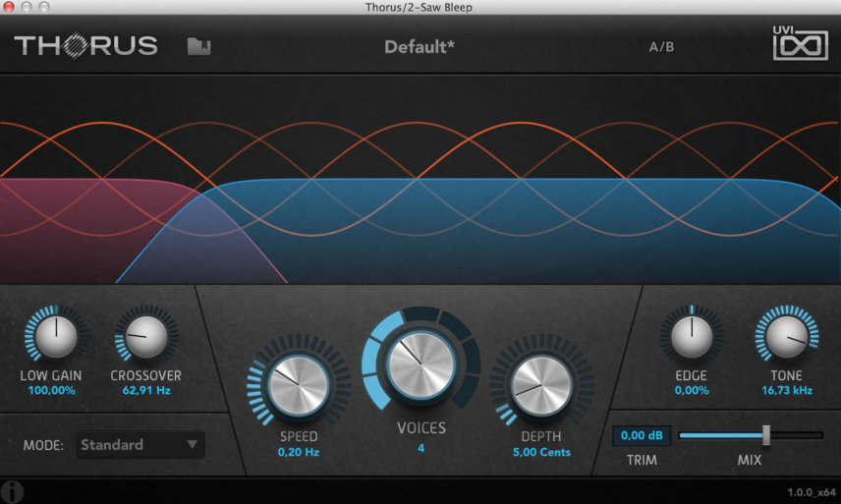Click the UVI logo

tap(801, 43)
